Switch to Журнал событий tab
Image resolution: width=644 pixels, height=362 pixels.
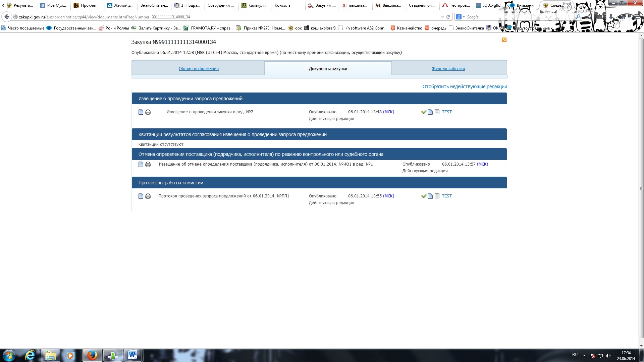tap(448, 69)
